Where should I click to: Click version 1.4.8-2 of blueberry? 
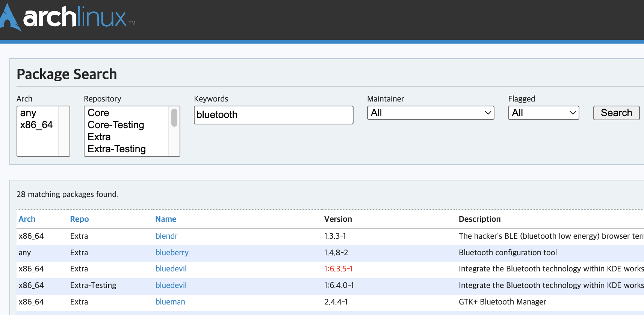click(x=336, y=253)
